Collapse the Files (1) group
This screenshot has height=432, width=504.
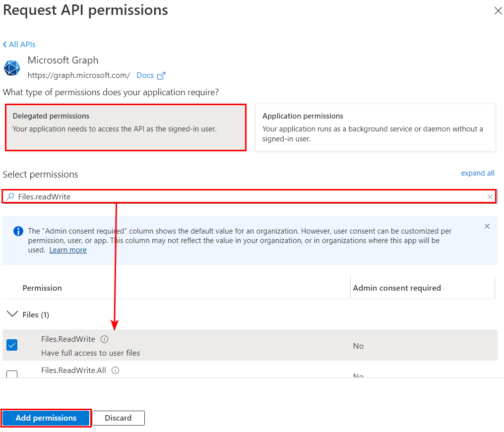click(x=12, y=314)
